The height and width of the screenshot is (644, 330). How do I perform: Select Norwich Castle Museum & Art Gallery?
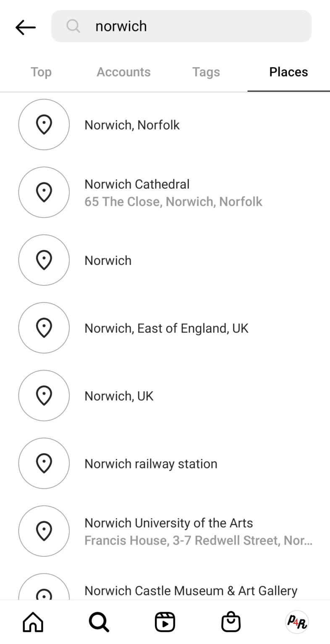[191, 591]
